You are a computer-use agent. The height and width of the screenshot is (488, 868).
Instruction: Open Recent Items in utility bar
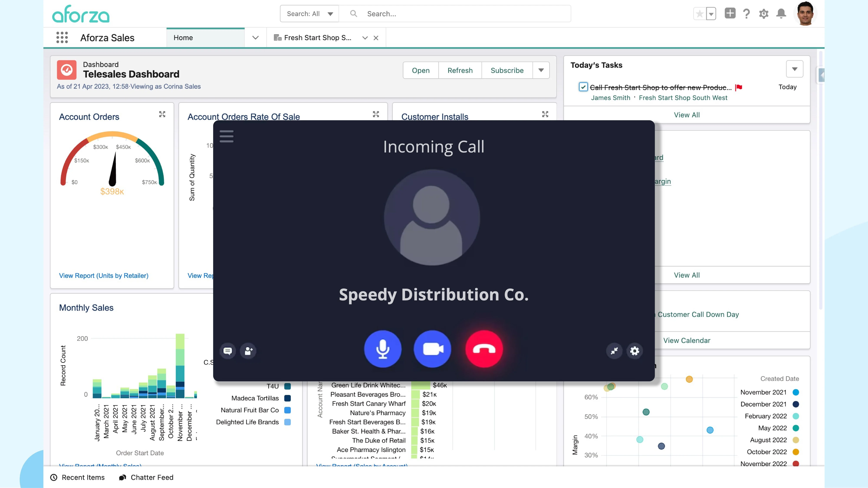(x=77, y=477)
